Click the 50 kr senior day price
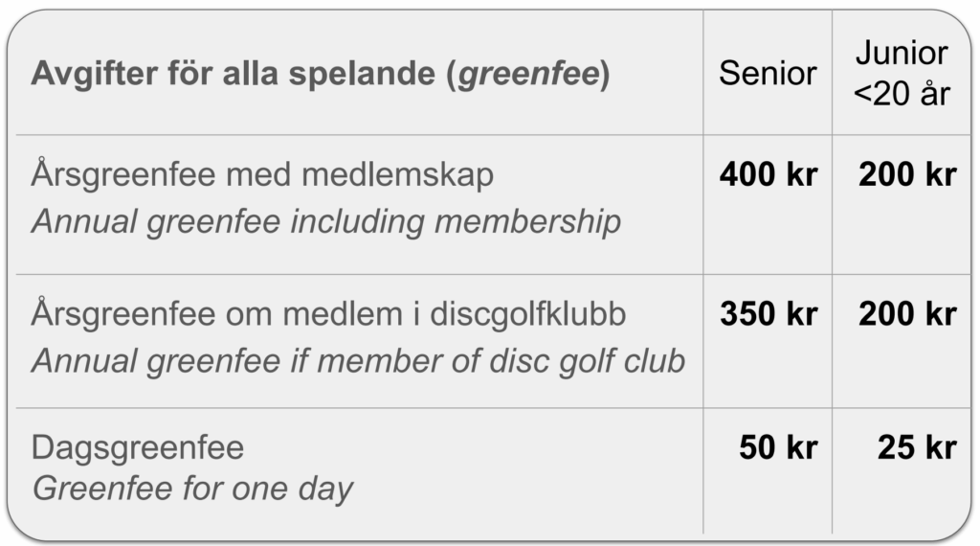Image resolution: width=980 pixels, height=546 pixels. (x=777, y=447)
